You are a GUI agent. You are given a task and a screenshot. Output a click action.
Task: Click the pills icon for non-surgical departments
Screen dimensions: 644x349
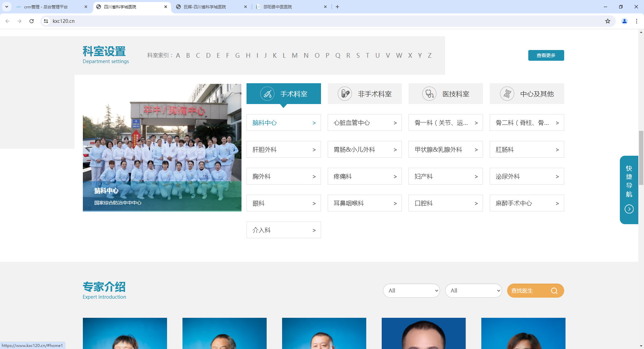(x=345, y=94)
